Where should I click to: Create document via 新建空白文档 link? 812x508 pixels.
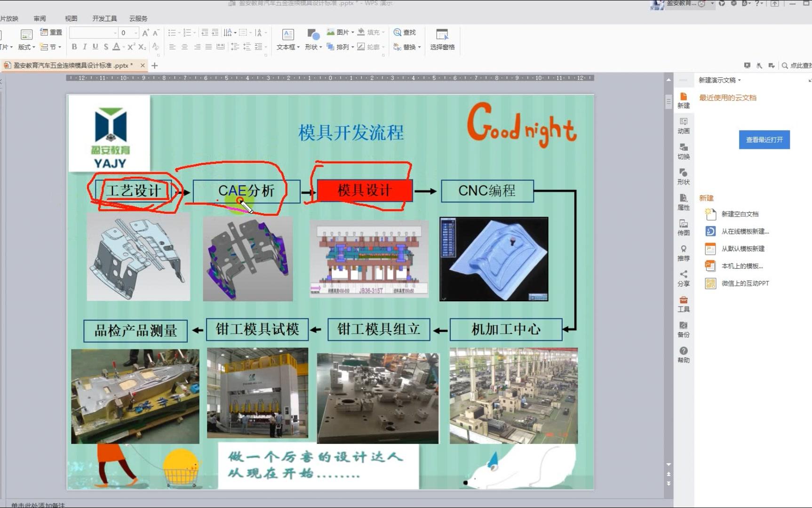tap(740, 214)
